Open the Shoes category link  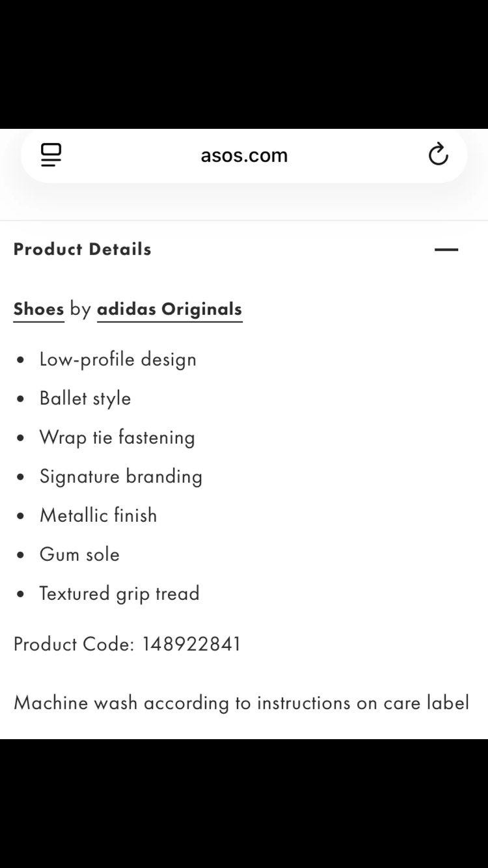(x=38, y=309)
